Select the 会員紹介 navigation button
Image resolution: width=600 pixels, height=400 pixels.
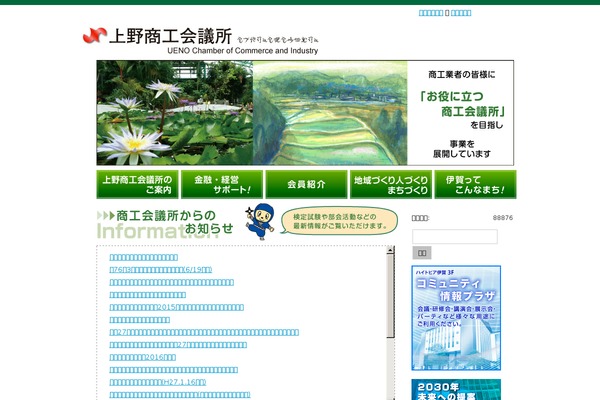pyautogui.click(x=307, y=184)
